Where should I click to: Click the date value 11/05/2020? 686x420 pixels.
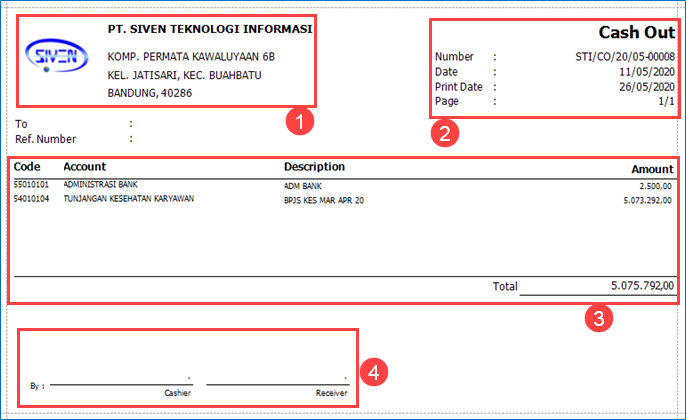(647, 72)
